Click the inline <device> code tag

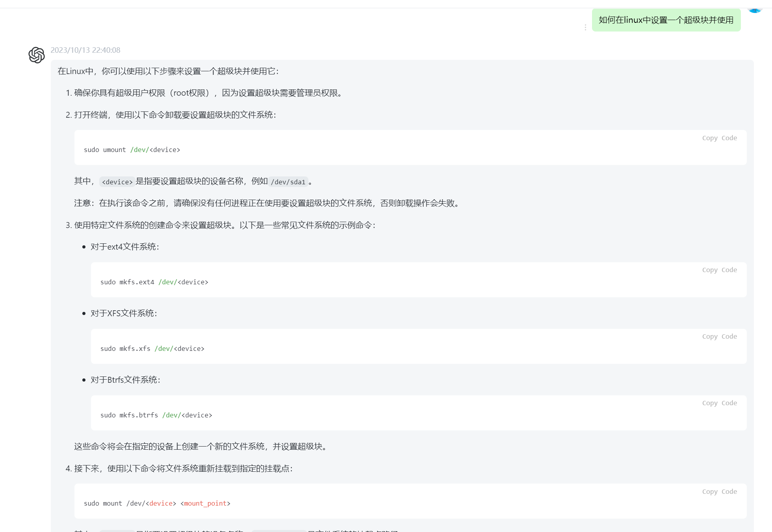coord(117,182)
